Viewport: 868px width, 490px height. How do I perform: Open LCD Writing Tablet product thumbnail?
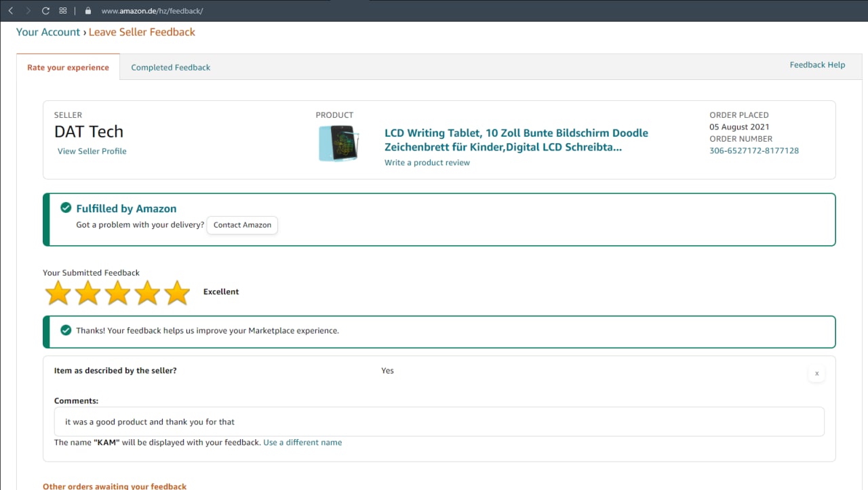338,143
